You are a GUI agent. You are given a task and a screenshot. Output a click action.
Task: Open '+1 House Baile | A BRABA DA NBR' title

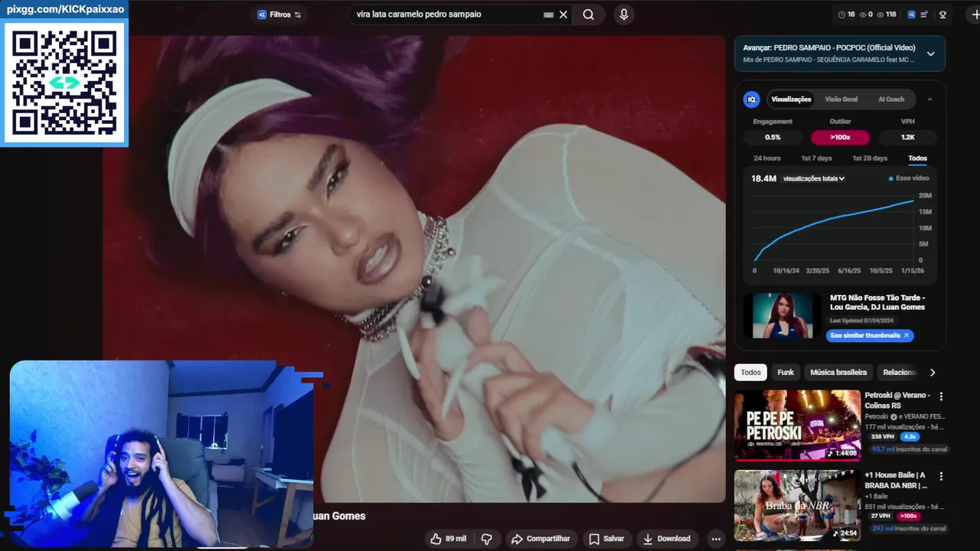(x=897, y=480)
